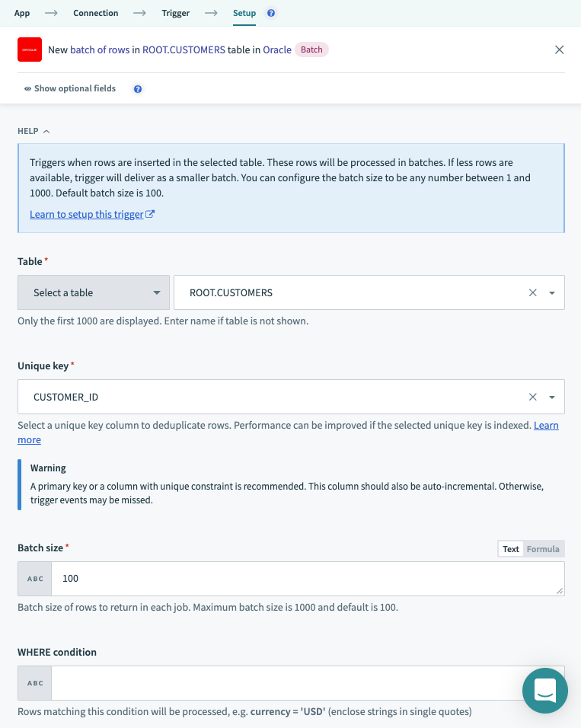Open the 'Select a table' dropdown
The height and width of the screenshot is (728, 581).
click(x=94, y=292)
